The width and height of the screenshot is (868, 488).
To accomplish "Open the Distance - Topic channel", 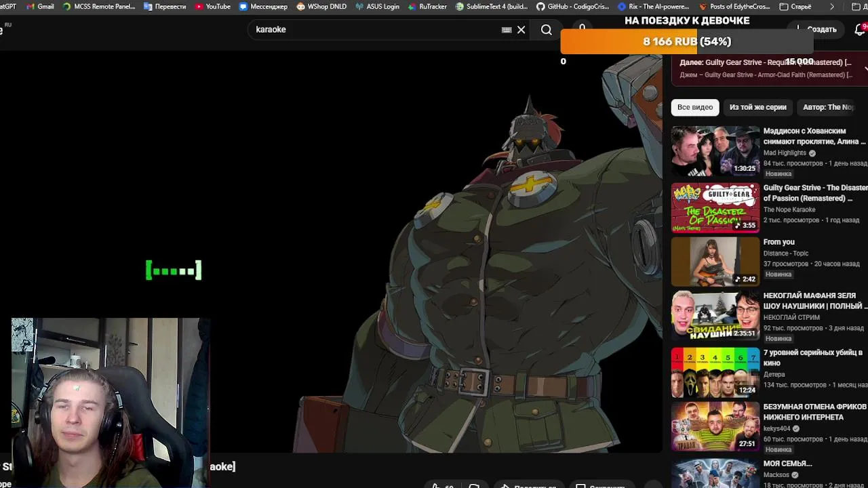I will click(786, 253).
